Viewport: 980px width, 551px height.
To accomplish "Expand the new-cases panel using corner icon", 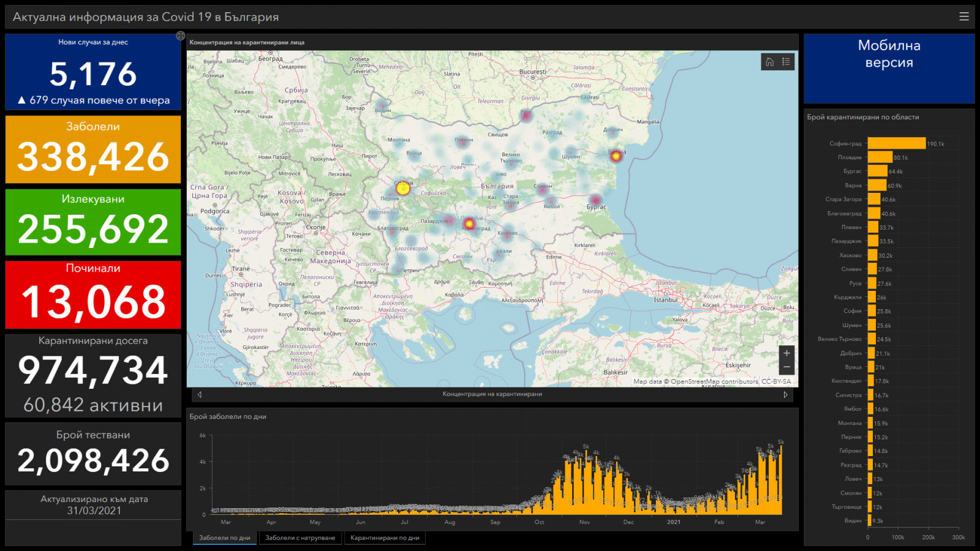I will [x=181, y=36].
